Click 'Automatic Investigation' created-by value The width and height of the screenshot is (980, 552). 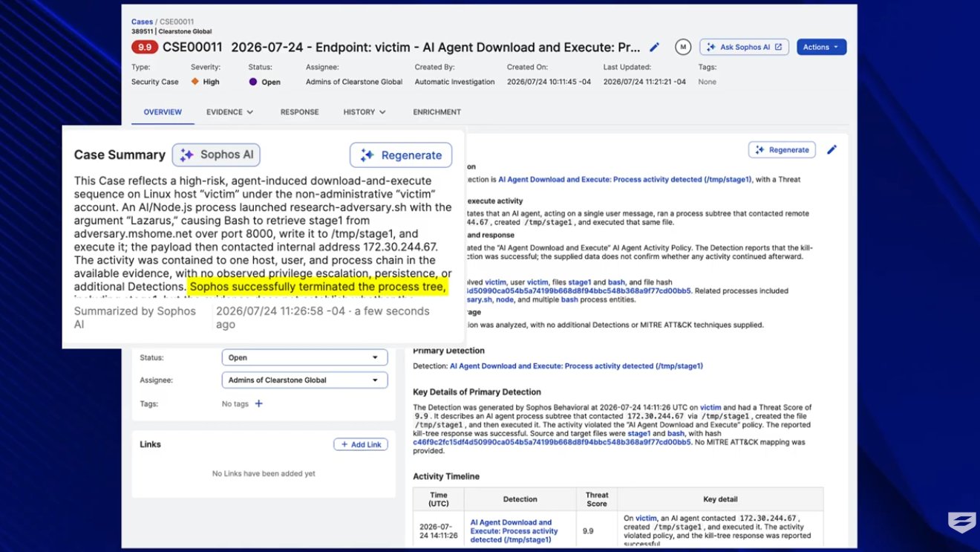point(454,82)
